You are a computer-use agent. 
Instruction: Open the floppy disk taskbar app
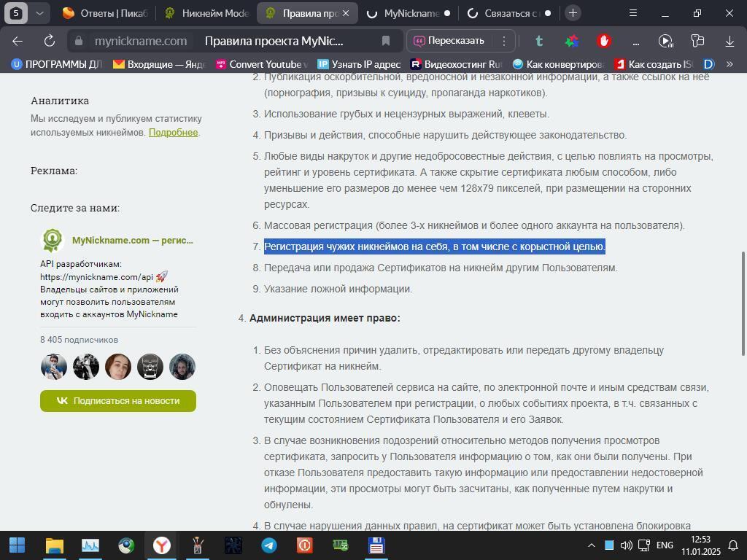coord(376,545)
